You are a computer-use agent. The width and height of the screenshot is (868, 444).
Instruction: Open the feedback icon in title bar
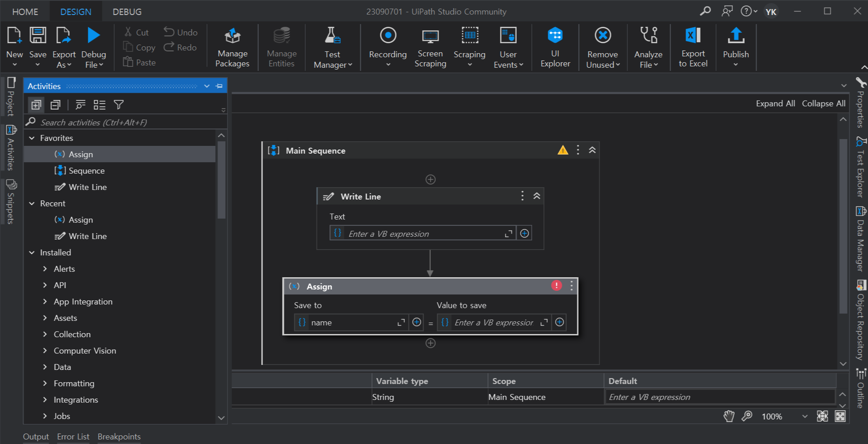pyautogui.click(x=727, y=11)
